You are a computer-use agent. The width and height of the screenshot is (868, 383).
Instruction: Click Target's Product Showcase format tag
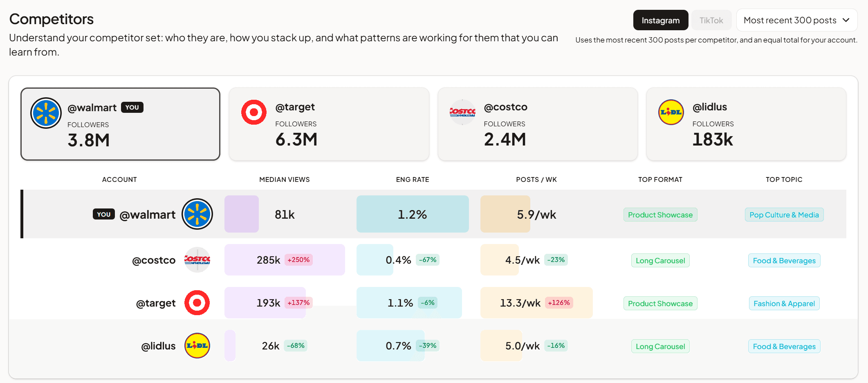pyautogui.click(x=660, y=303)
